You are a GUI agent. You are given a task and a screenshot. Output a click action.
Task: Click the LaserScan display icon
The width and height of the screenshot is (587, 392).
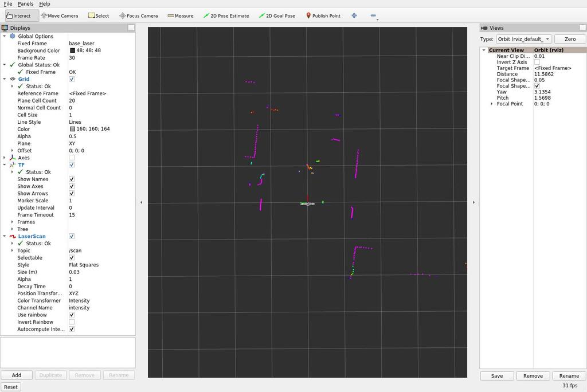pos(13,236)
